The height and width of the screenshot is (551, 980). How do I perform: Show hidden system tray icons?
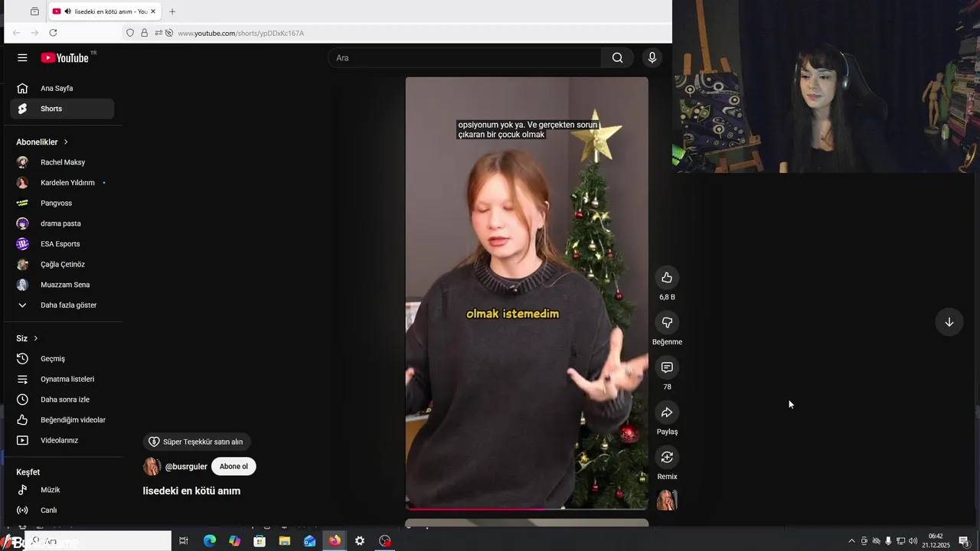tap(851, 541)
